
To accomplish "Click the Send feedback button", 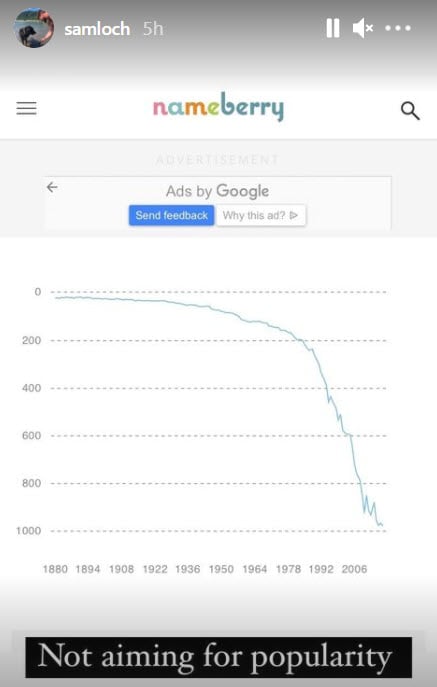I will coord(171,215).
